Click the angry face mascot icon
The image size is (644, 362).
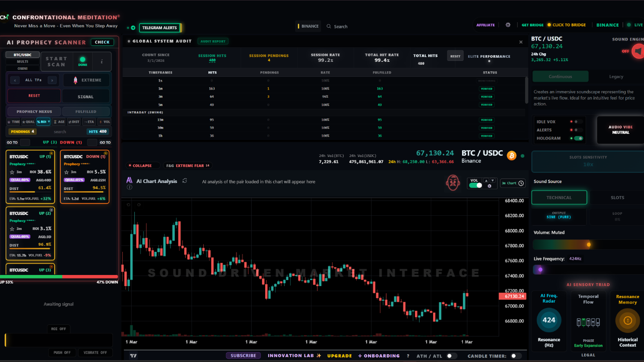(x=453, y=183)
